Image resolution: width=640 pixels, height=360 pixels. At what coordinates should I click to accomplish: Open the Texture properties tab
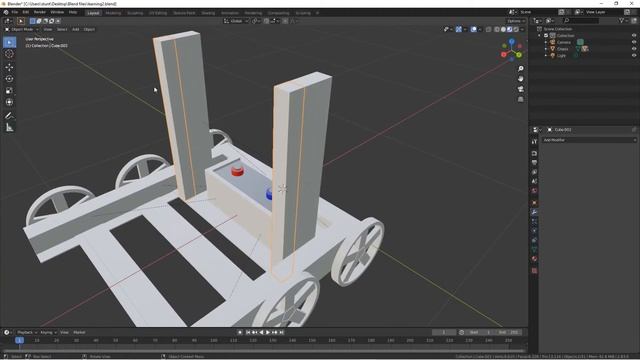point(534,270)
